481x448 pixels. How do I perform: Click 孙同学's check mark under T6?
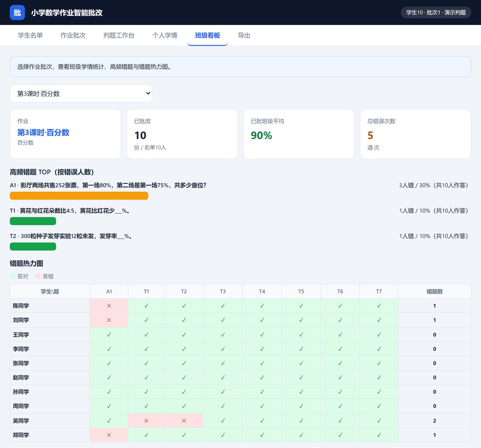[x=340, y=392]
